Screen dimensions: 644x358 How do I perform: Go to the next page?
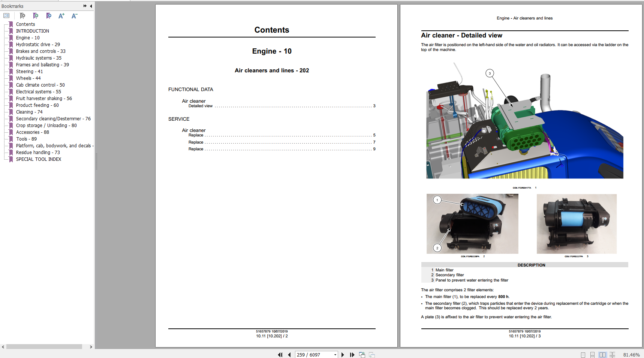click(x=343, y=355)
